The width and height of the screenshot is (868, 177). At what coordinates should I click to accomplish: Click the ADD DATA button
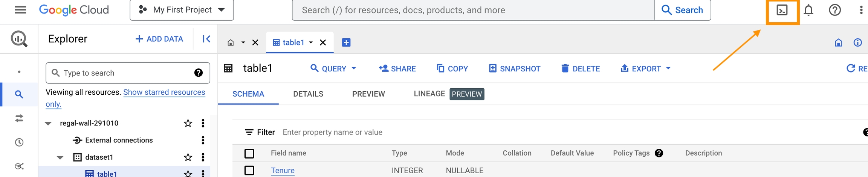click(159, 39)
